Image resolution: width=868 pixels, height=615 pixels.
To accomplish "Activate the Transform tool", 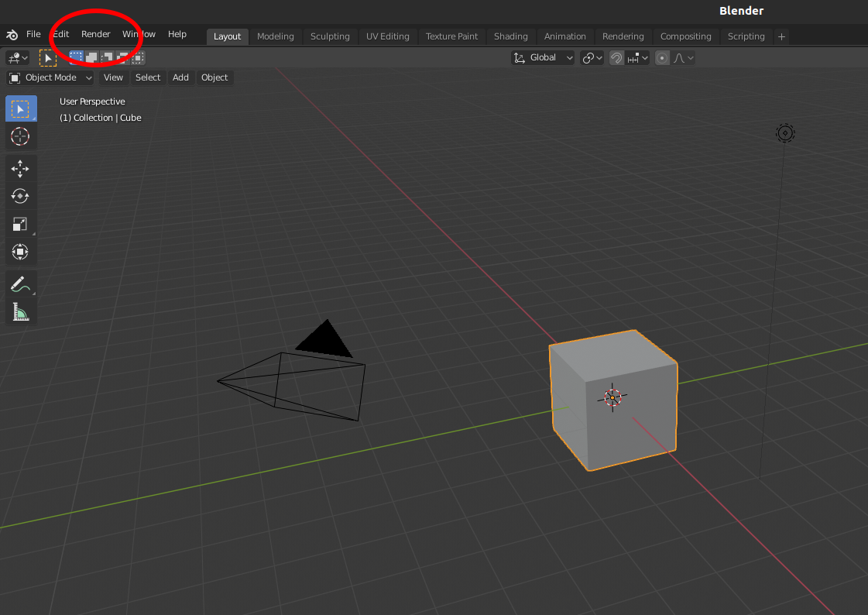I will tap(20, 252).
